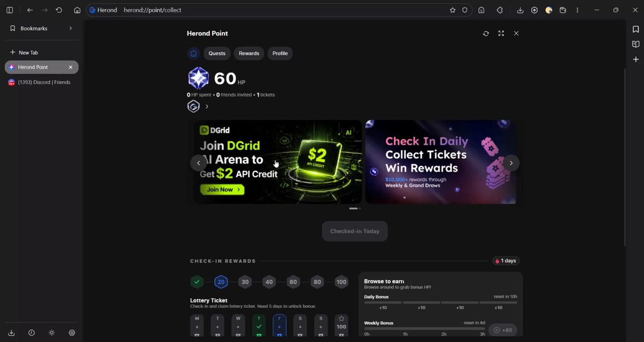
Task: Click the first Daily Bonus progress segment
Action: tap(383, 302)
